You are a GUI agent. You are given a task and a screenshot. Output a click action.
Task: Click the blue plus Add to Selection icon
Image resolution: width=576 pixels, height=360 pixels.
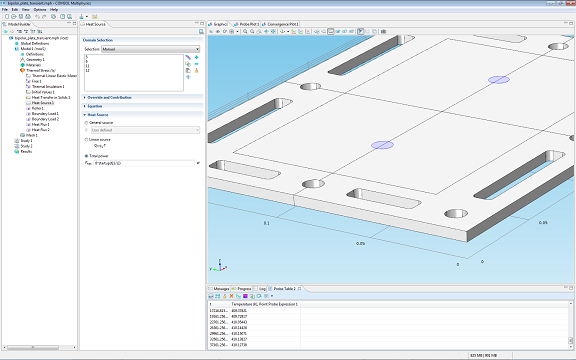pos(197,57)
